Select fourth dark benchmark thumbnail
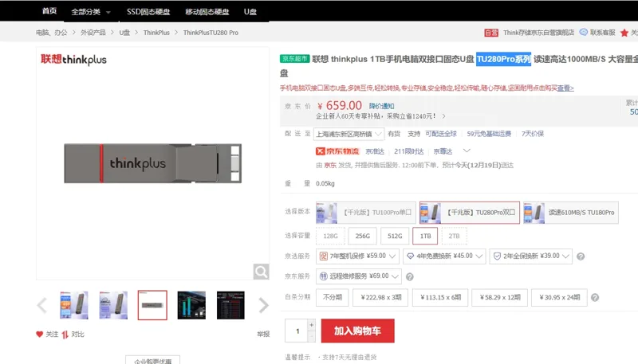This screenshot has height=364, width=638. click(x=191, y=305)
